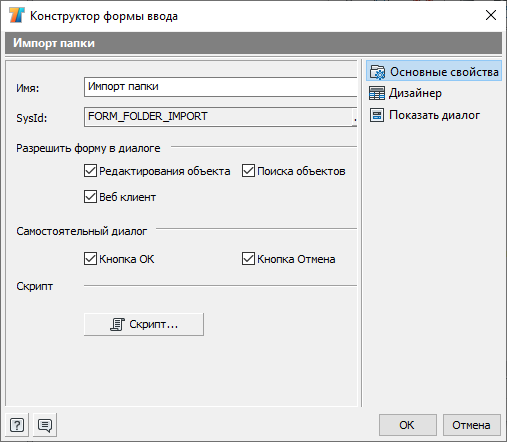Focus the Имя text field

pyautogui.click(x=221, y=87)
